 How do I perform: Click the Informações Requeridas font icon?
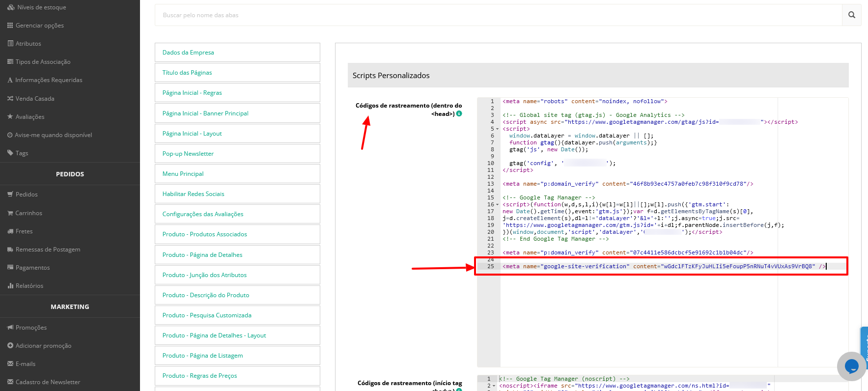pyautogui.click(x=10, y=80)
